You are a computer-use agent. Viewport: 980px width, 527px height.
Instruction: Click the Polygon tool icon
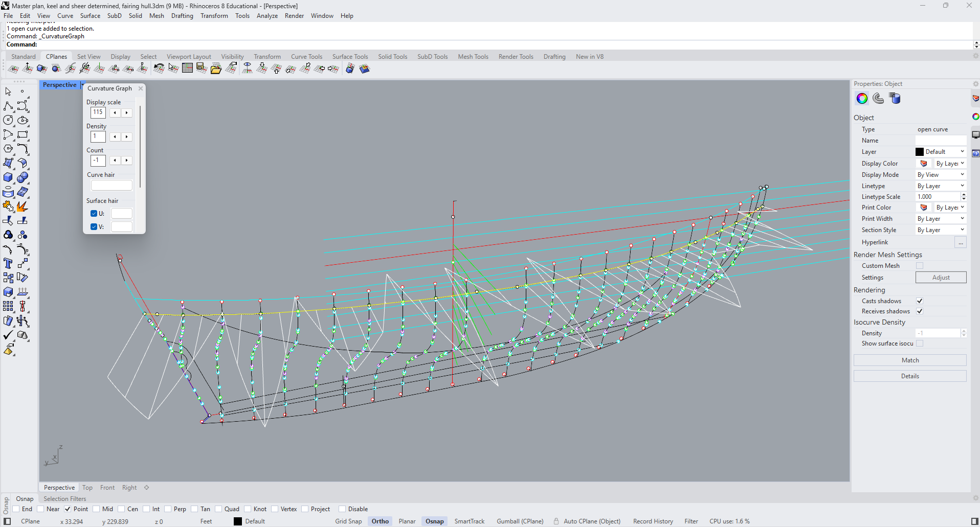pos(8,149)
